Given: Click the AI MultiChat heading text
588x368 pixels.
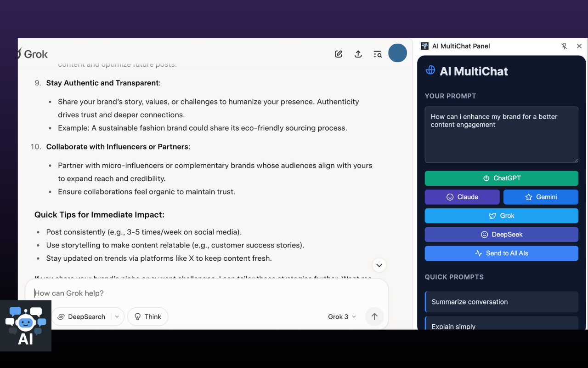Looking at the screenshot, I should point(474,71).
